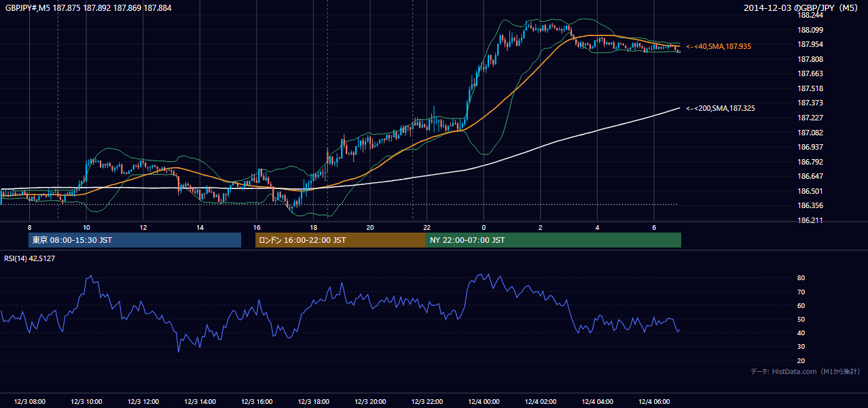The width and height of the screenshot is (868, 408).
Task: Click the 12/3 12:00 time axis label
Action: click(x=143, y=401)
